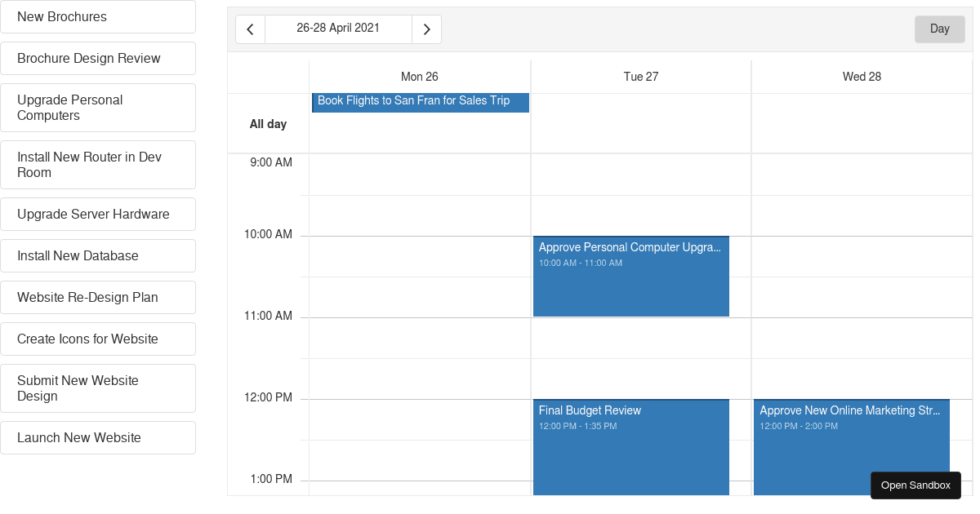This screenshot has height=514, width=980.
Task: Select Upgrade Personal Computers task
Action: (98, 108)
